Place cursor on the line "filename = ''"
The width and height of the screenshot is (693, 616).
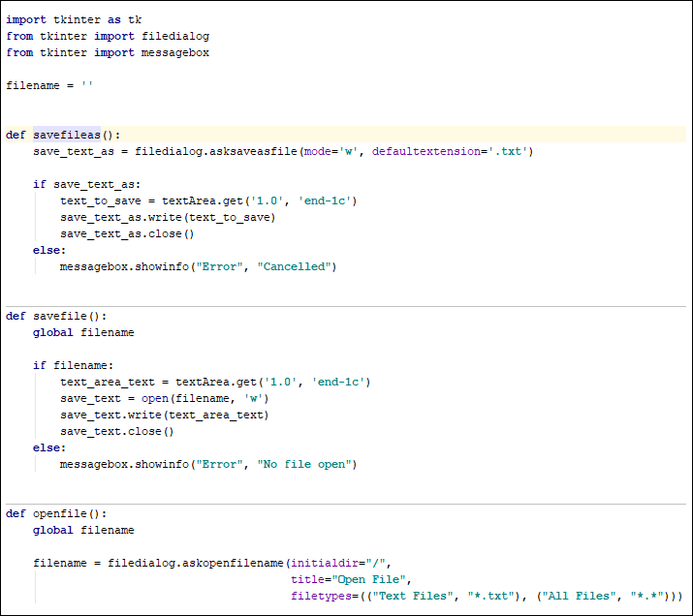pos(49,85)
